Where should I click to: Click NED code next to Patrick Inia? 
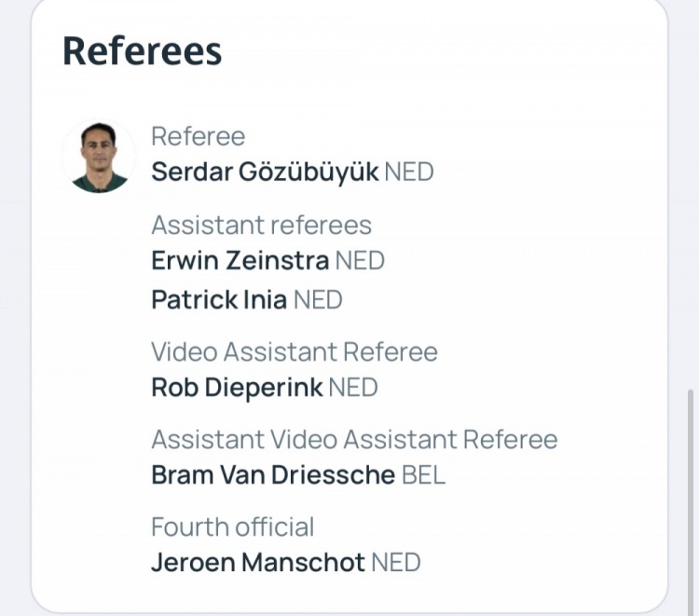click(x=318, y=300)
